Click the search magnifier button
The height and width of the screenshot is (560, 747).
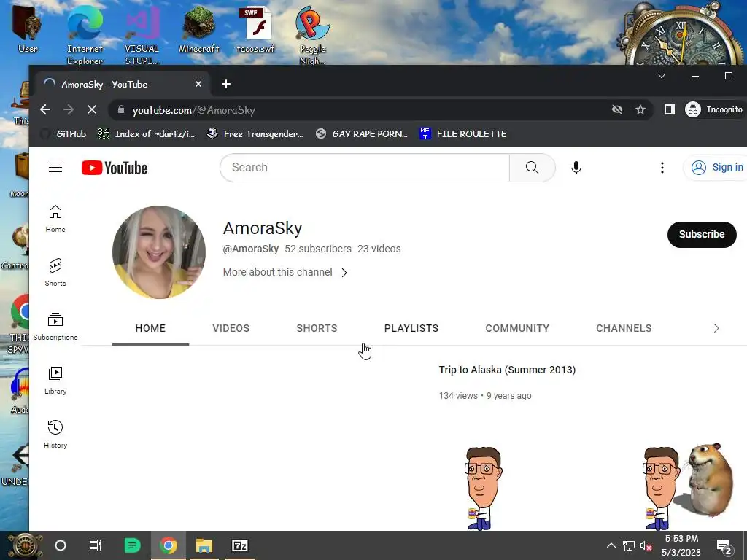point(532,168)
